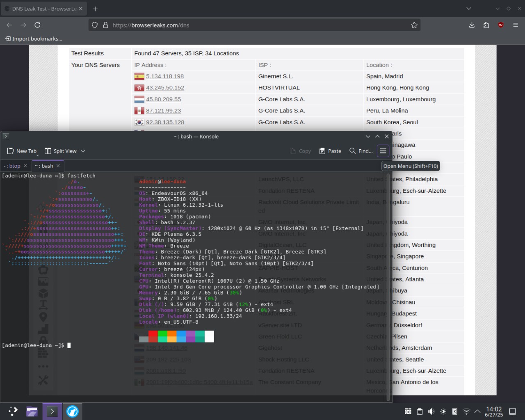The width and height of the screenshot is (525, 420).
Task: Open a new browser tab with plus
Action: (95, 9)
